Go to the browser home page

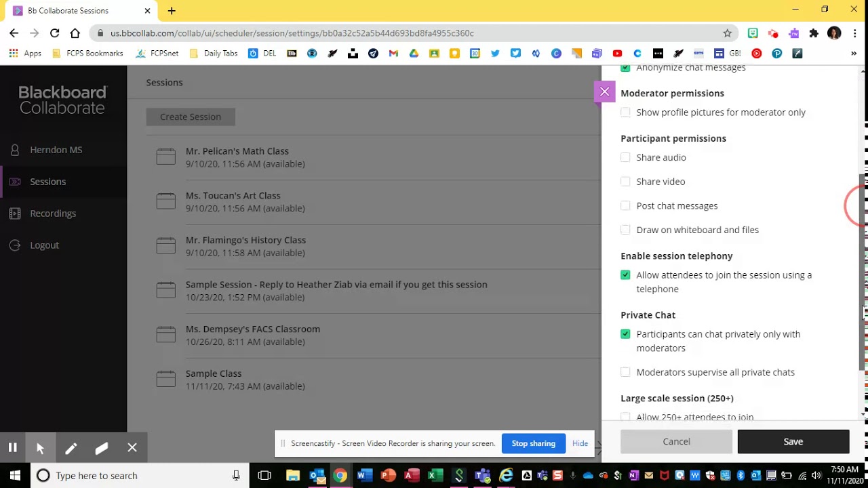tap(75, 33)
